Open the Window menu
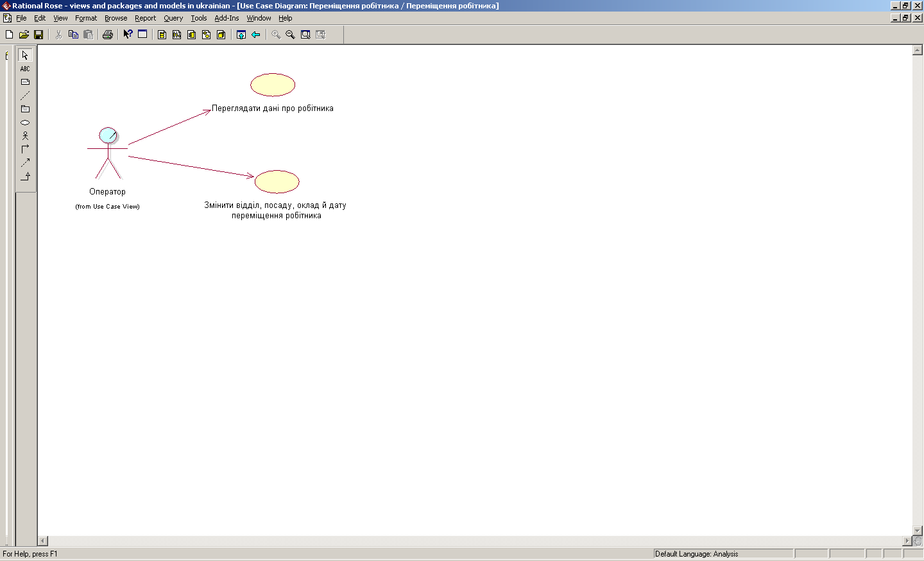Image resolution: width=924 pixels, height=561 pixels. pos(259,18)
